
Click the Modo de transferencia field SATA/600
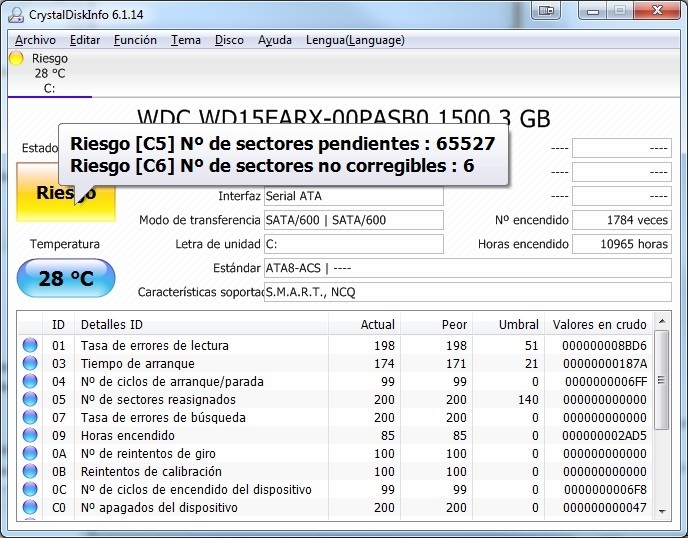pos(354,220)
